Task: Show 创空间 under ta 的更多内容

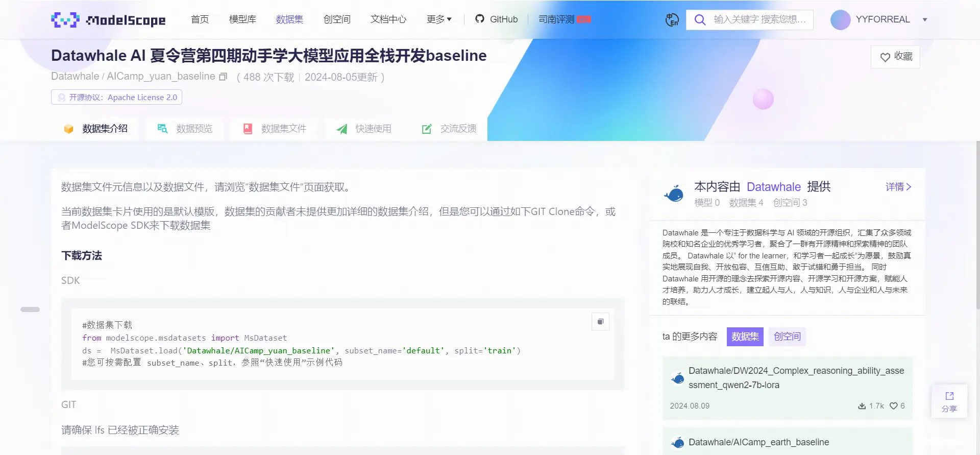Action: [x=787, y=337]
